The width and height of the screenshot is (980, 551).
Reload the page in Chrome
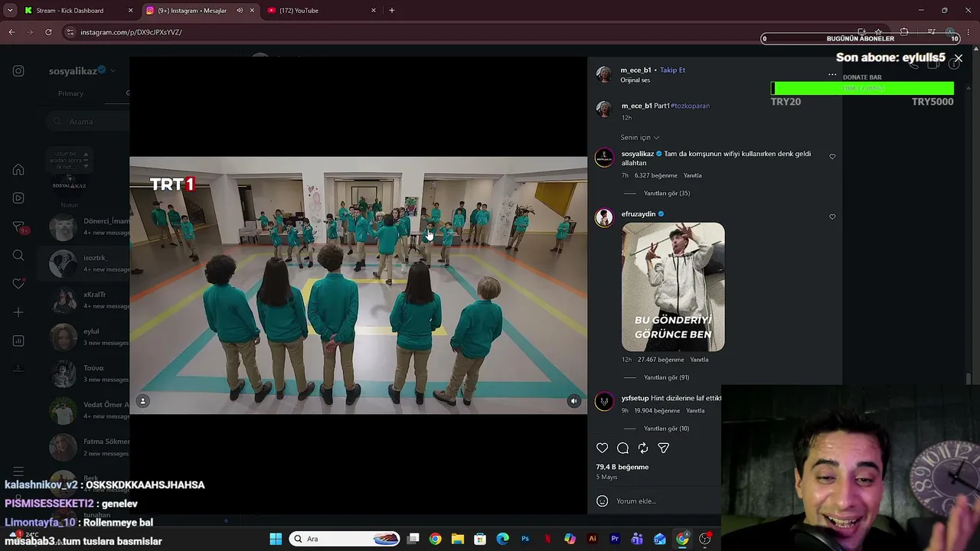pyautogui.click(x=48, y=32)
